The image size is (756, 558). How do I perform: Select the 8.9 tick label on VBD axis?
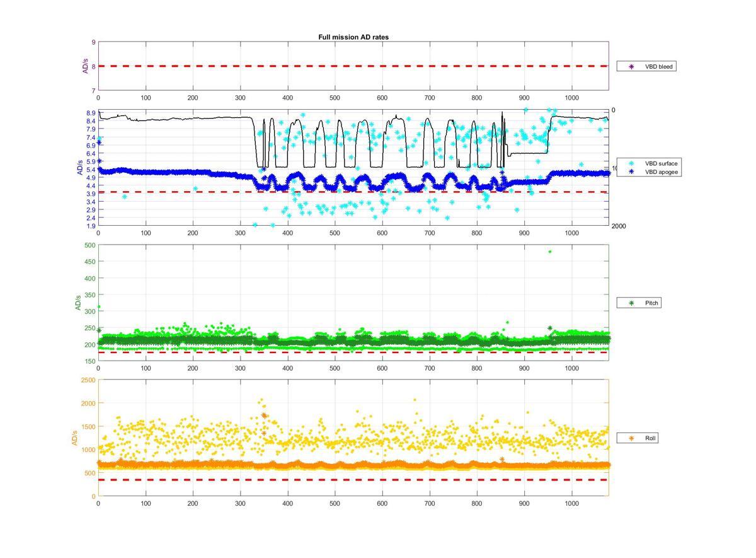(x=91, y=113)
